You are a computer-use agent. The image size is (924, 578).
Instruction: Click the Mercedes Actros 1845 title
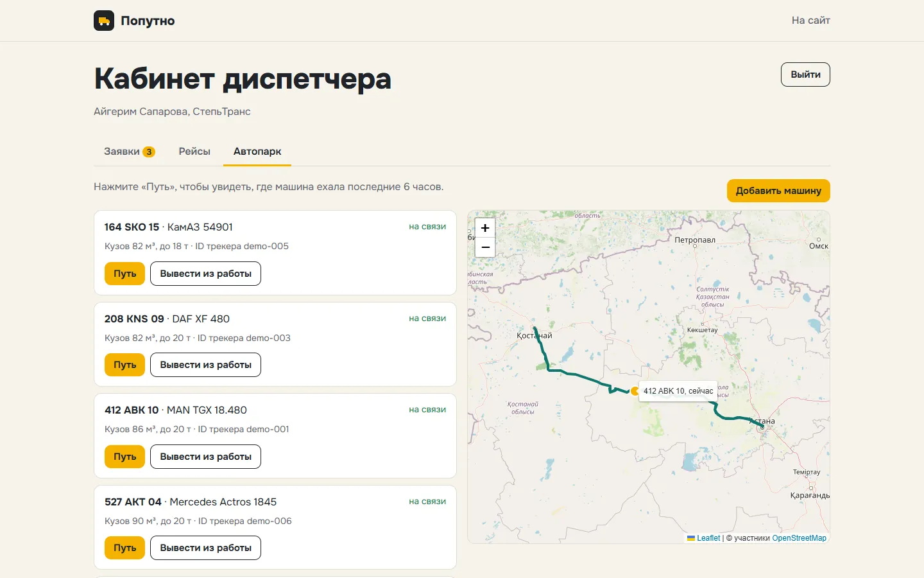[x=223, y=502]
